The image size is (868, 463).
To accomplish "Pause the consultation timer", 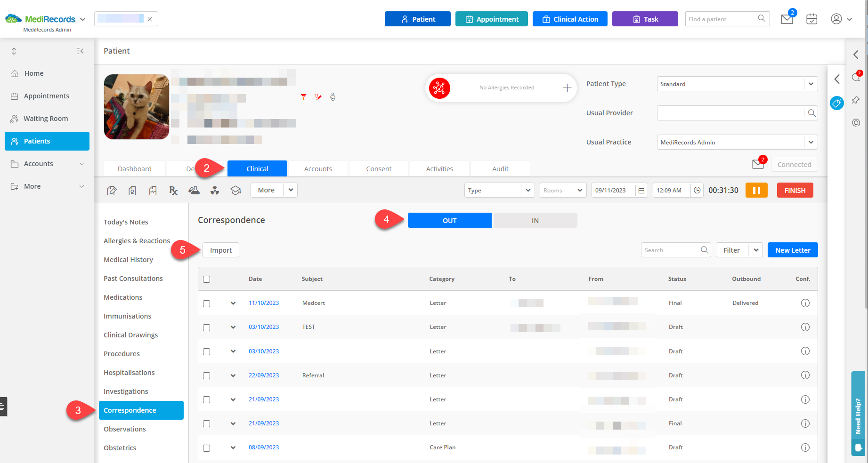I will click(x=756, y=191).
